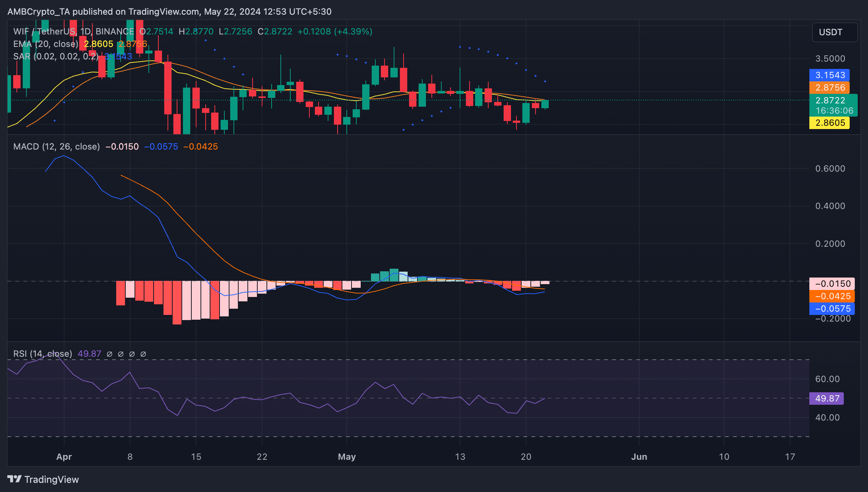Image resolution: width=868 pixels, height=492 pixels.
Task: Click the first RSI empty-value symbol ∅
Action: pyautogui.click(x=109, y=354)
